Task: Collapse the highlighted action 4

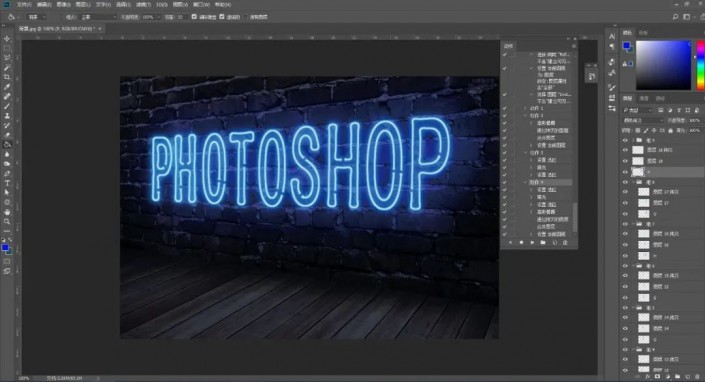Action: 525,182
